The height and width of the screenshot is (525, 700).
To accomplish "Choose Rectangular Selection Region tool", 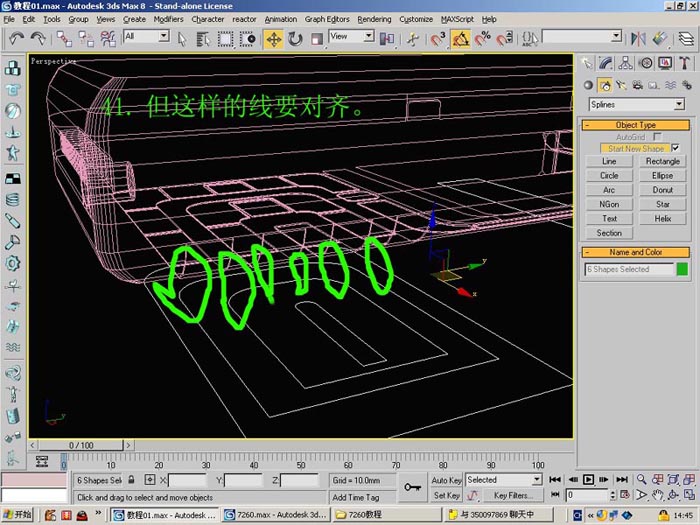I will tap(225, 39).
